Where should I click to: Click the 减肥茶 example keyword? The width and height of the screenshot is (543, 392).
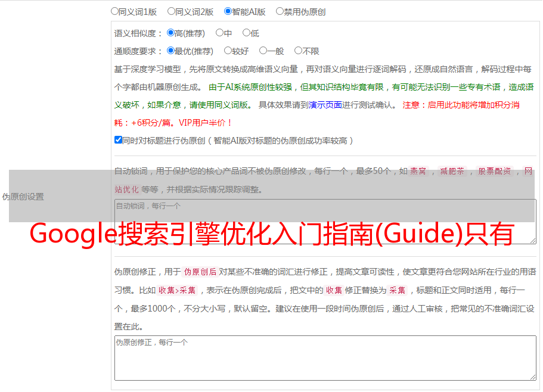point(452,171)
